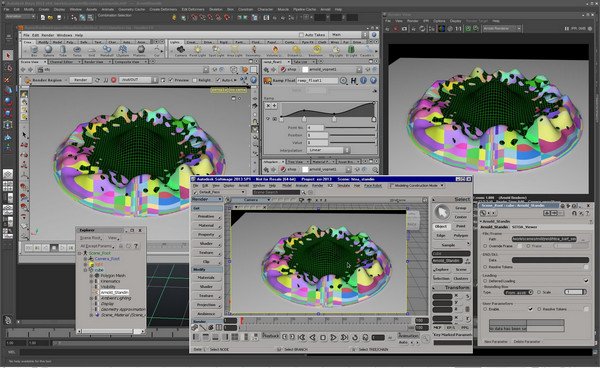The height and width of the screenshot is (368, 600).
Task: Open the Scene Root menu in Explorer
Action: 90,238
